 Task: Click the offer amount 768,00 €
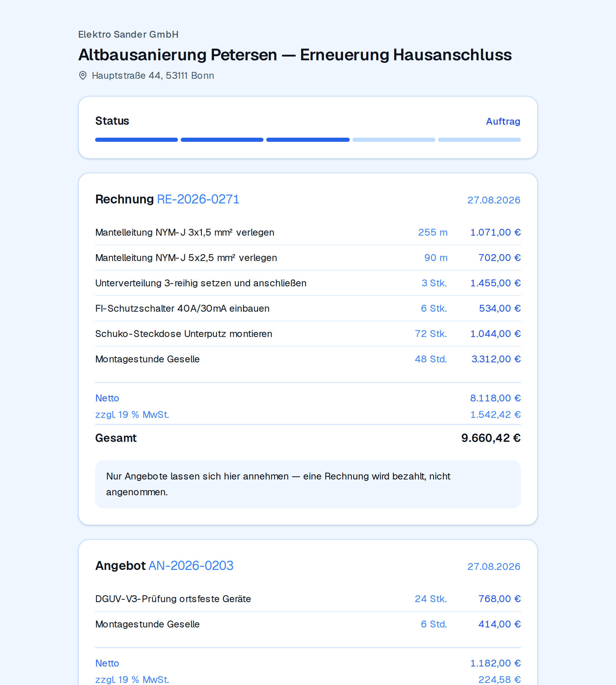(500, 599)
